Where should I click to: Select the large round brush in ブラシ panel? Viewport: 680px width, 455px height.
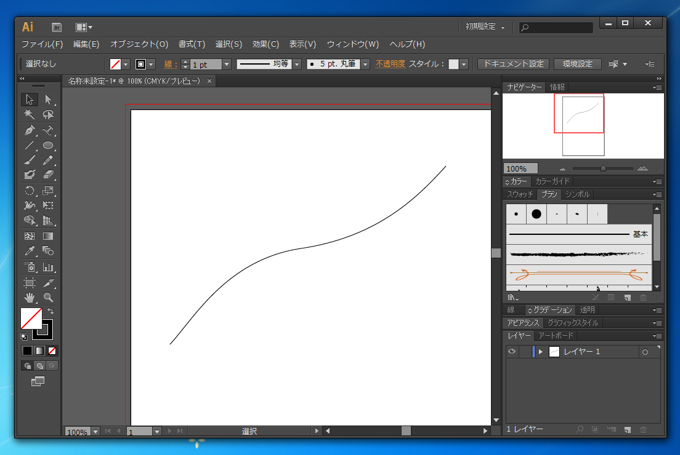pyautogui.click(x=536, y=214)
